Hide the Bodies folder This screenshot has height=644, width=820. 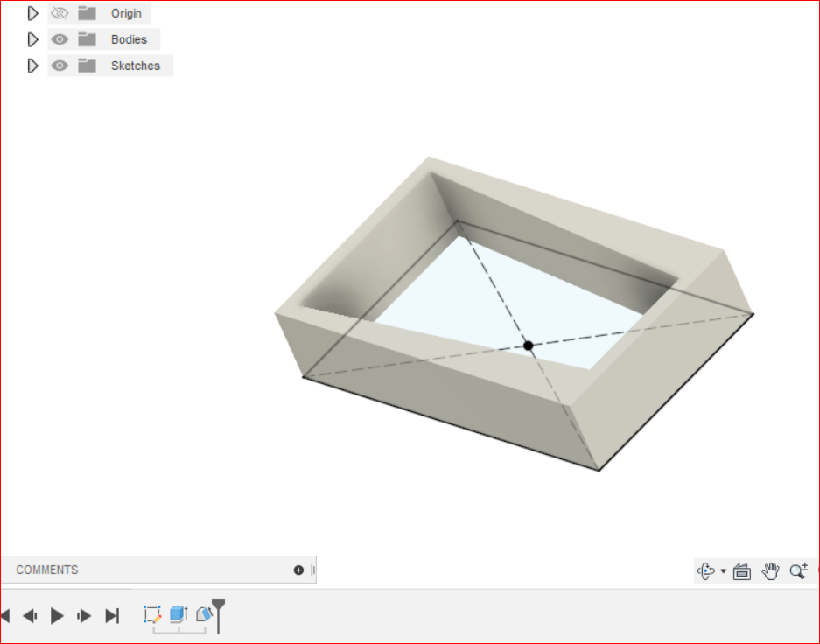[60, 39]
